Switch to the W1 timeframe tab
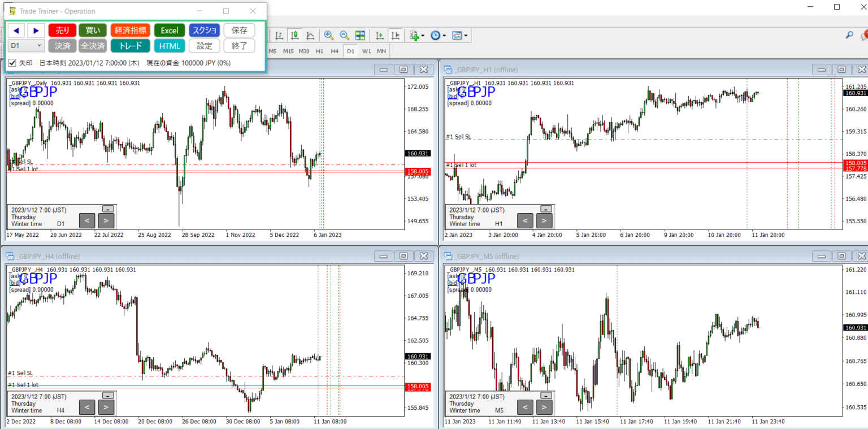 (x=367, y=50)
